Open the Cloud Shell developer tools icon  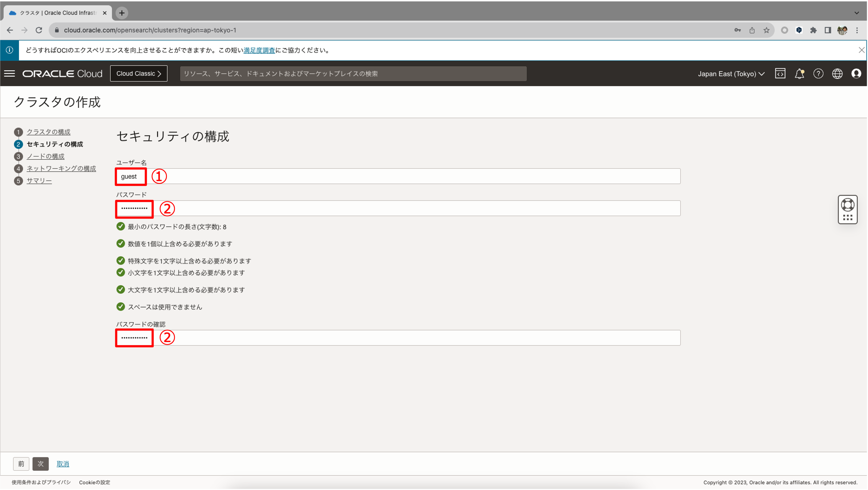coord(780,74)
